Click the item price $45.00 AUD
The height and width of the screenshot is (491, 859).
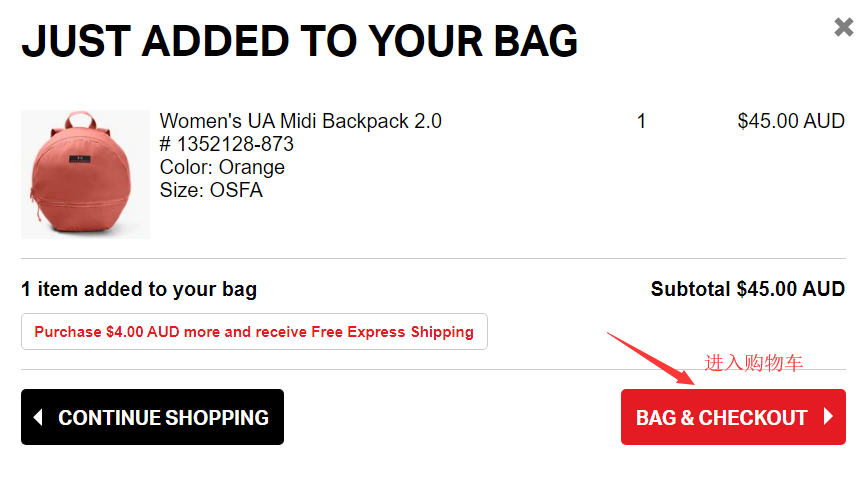(x=791, y=121)
